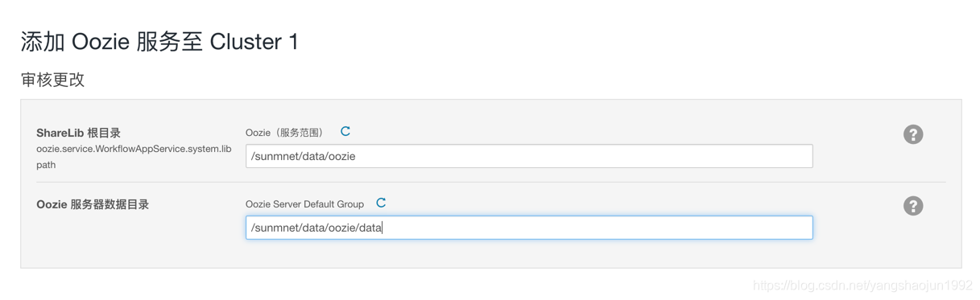The width and height of the screenshot is (980, 300).
Task: Reset the Oozie Server Default Group value icon
Action: 381,203
